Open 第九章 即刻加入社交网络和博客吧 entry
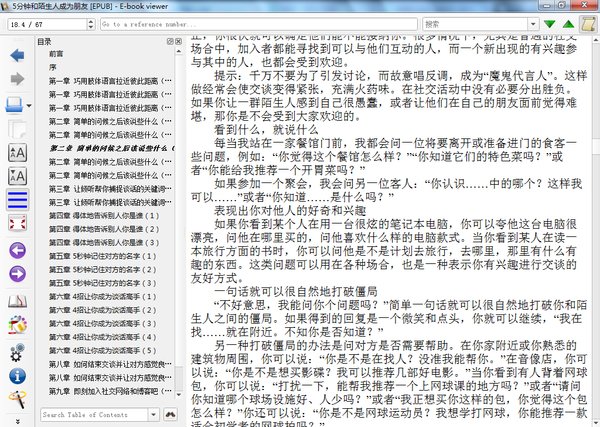 110,391
